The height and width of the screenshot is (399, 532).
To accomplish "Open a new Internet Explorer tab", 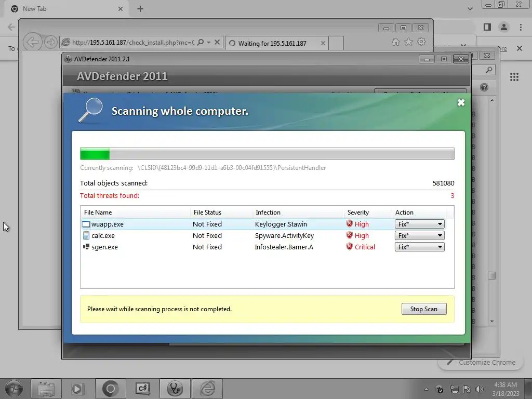I will coord(336,43).
